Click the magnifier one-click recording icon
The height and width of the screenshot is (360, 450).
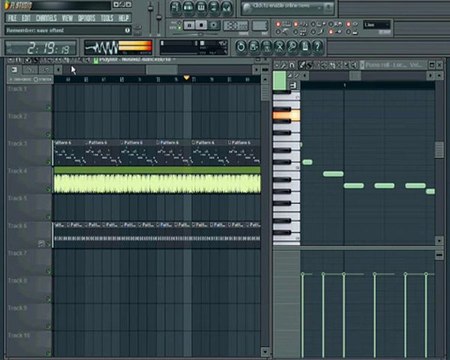[292, 47]
